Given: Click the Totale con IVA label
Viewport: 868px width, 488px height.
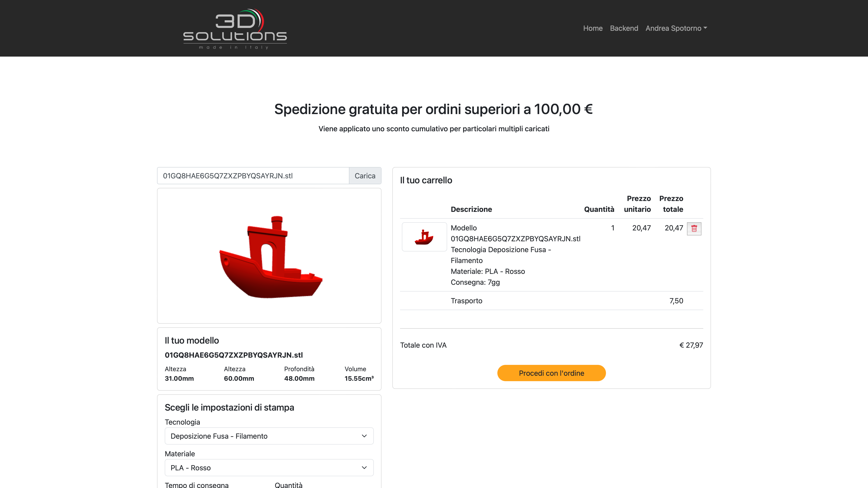Looking at the screenshot, I should [423, 345].
